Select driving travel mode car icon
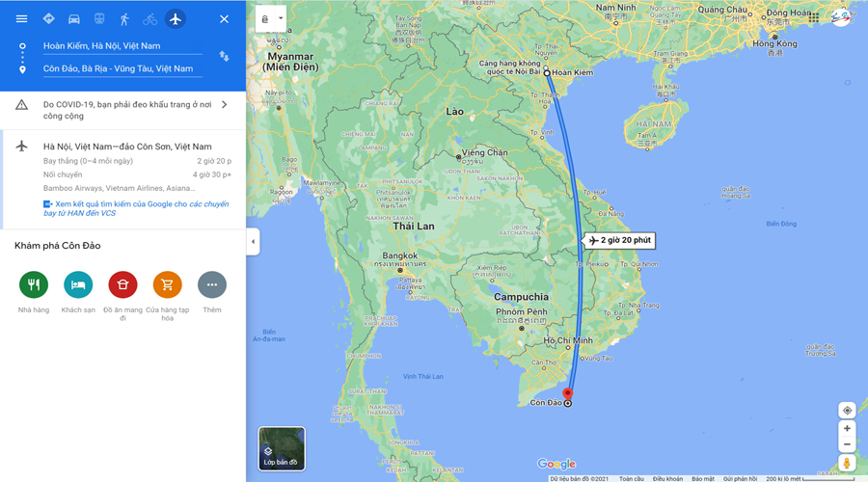This screenshot has width=868, height=482. 73,19
